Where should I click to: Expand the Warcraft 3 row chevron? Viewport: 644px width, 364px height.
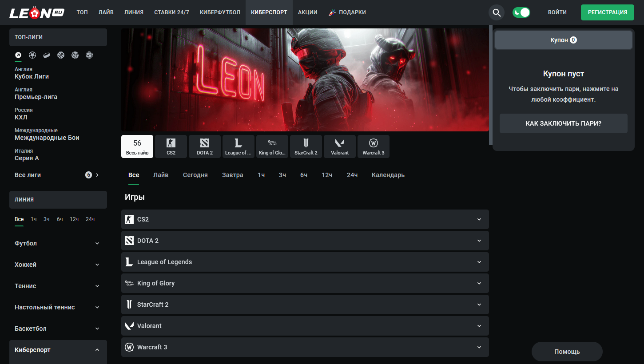pos(479,347)
